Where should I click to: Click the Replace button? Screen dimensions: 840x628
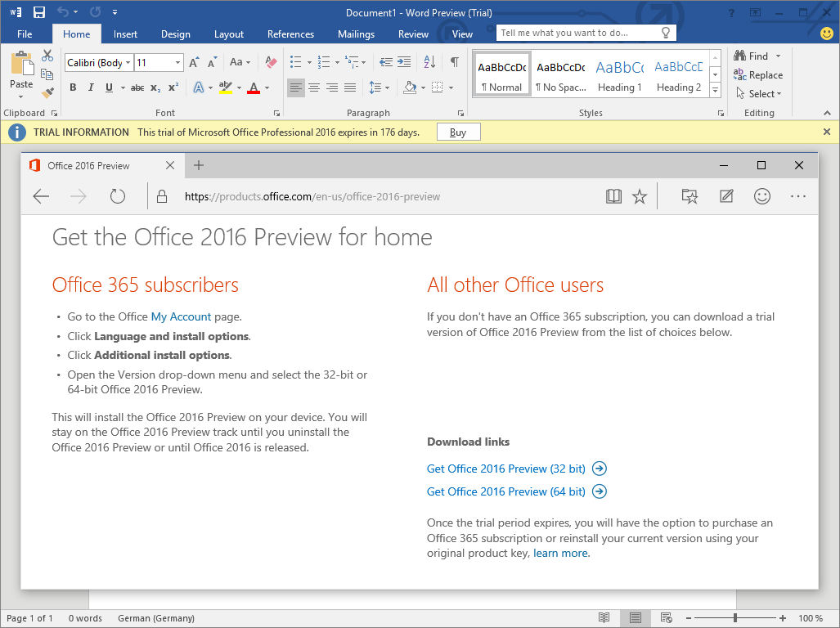pyautogui.click(x=758, y=75)
